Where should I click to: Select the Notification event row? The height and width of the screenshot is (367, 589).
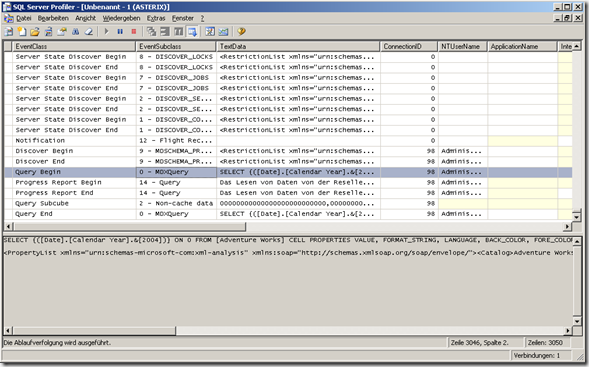[x=288, y=140]
